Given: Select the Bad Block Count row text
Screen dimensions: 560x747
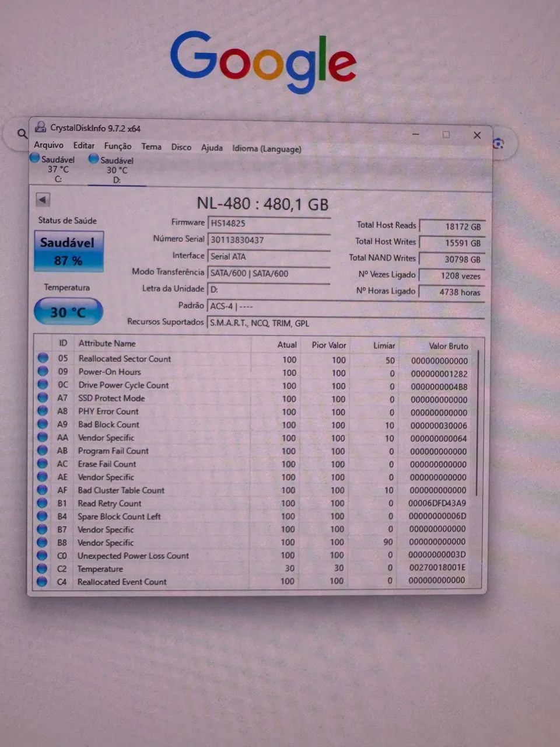Looking at the screenshot, I should 108,424.
